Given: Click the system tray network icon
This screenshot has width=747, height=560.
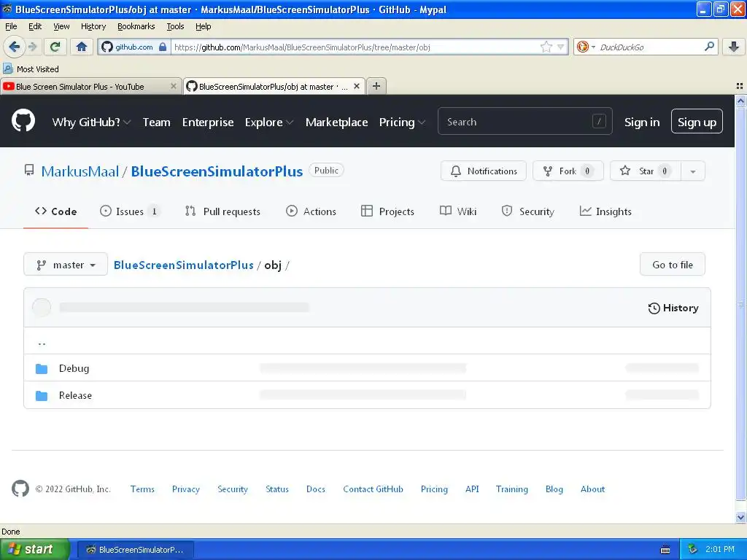Looking at the screenshot, I should tap(692, 549).
